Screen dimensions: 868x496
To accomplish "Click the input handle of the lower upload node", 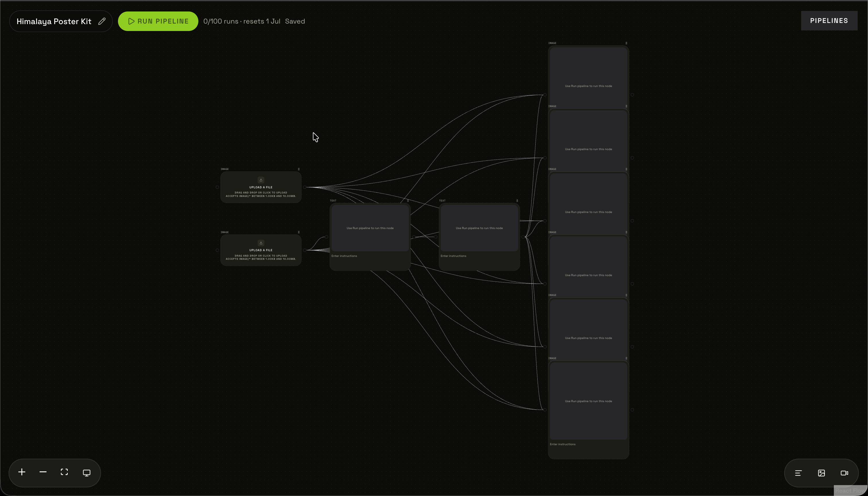I will coord(217,250).
